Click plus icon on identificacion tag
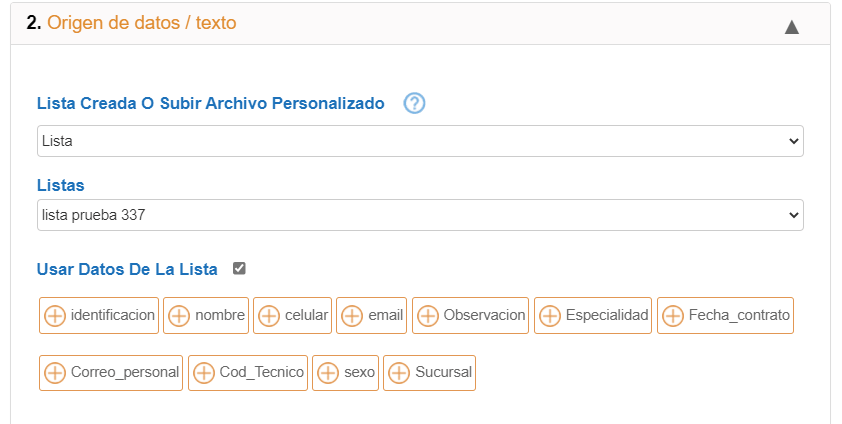The width and height of the screenshot is (842, 424). point(55,316)
